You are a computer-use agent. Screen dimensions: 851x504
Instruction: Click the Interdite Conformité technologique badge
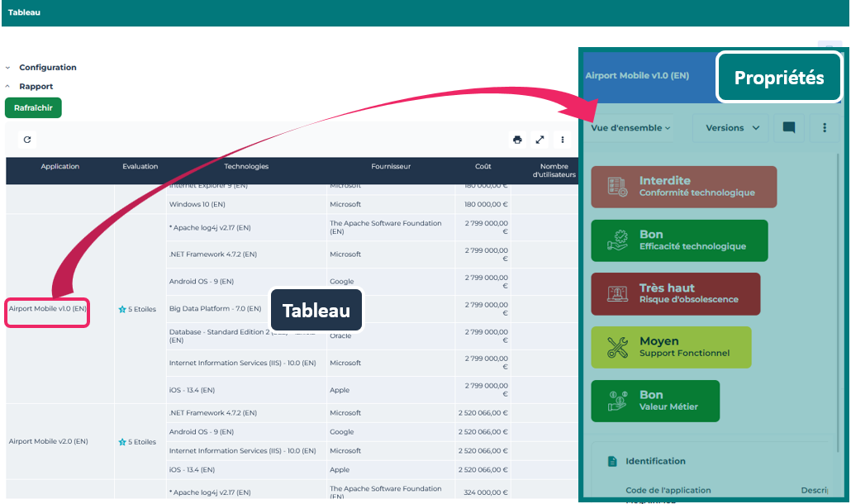tap(684, 187)
